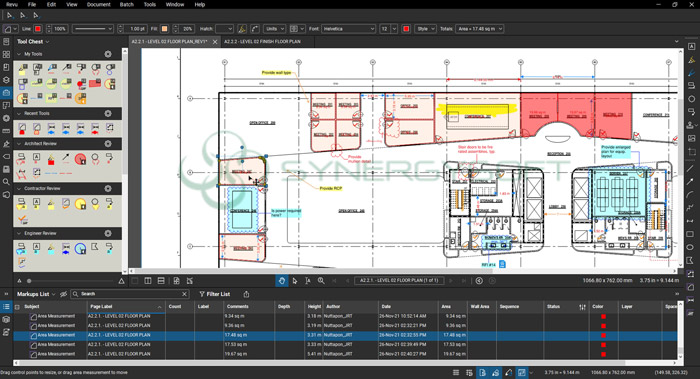Toggle snap to markup in status bar
This screenshot has width=700, height=379.
pyautogui.click(x=496, y=372)
